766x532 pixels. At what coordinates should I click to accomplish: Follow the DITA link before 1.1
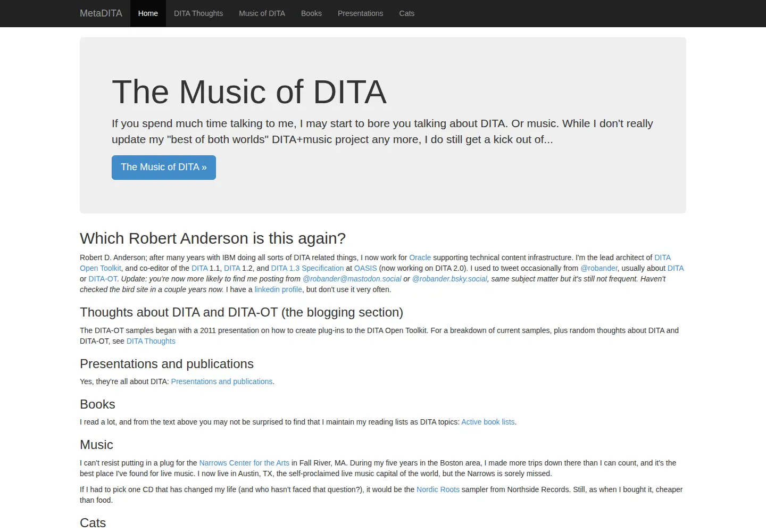pyautogui.click(x=199, y=268)
